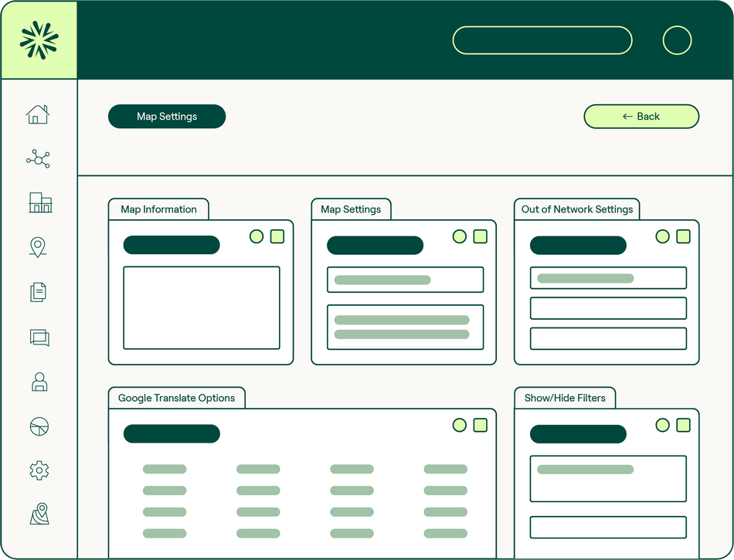Check the square box on the Show/Hide Filters card

tap(682, 425)
